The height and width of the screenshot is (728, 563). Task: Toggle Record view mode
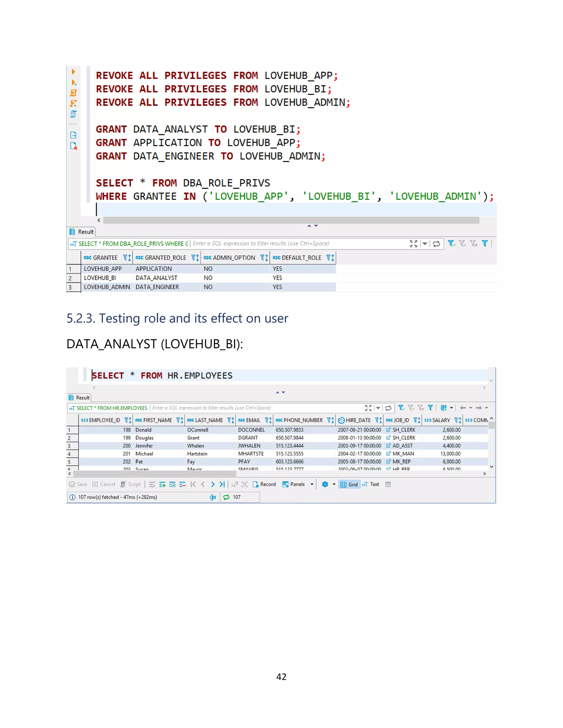[x=264, y=484]
